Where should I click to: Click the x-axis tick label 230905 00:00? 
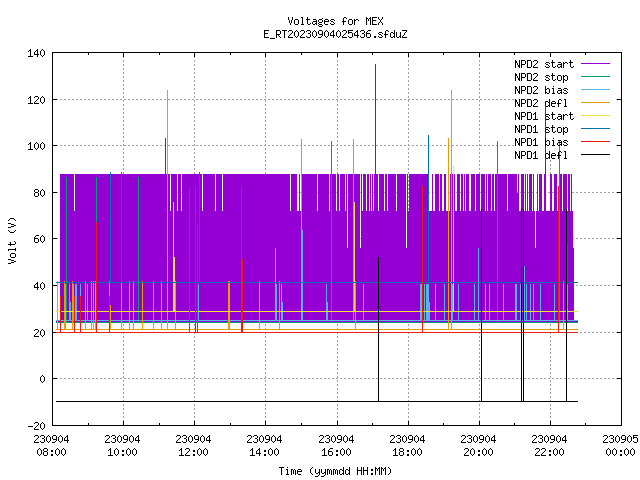tap(620, 446)
